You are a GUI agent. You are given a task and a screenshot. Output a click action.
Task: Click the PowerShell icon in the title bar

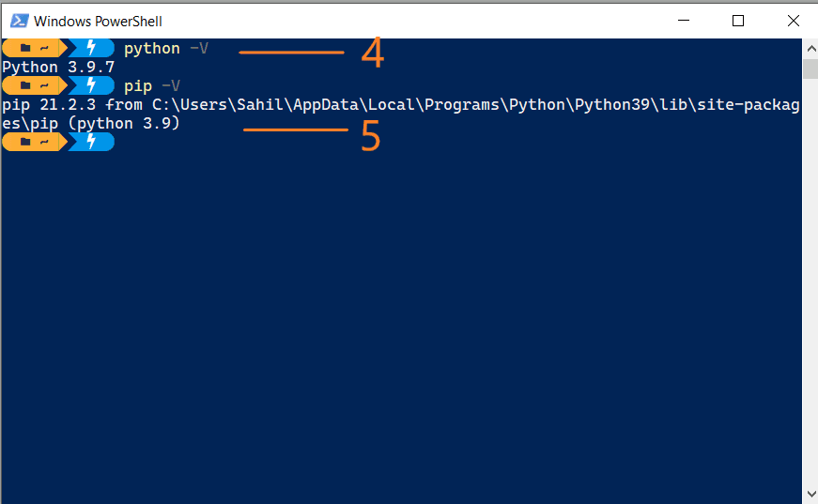click(x=18, y=21)
